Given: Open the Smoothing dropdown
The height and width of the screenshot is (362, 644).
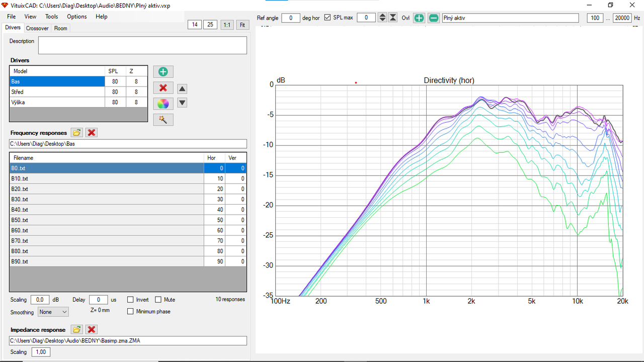Looking at the screenshot, I should [x=53, y=312].
